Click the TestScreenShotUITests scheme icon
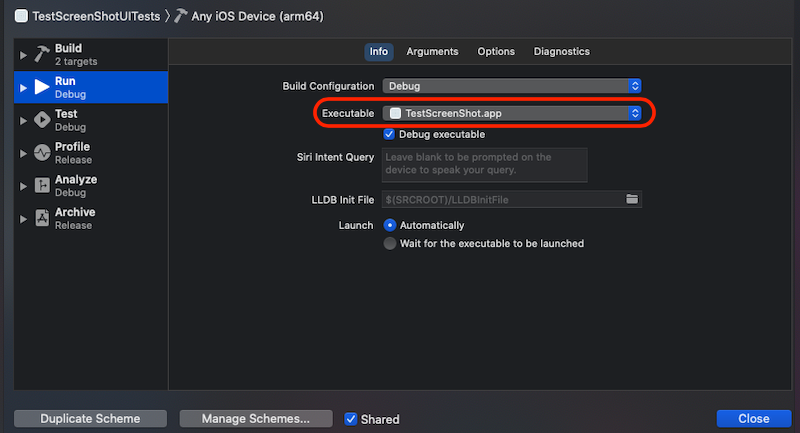 point(21,16)
